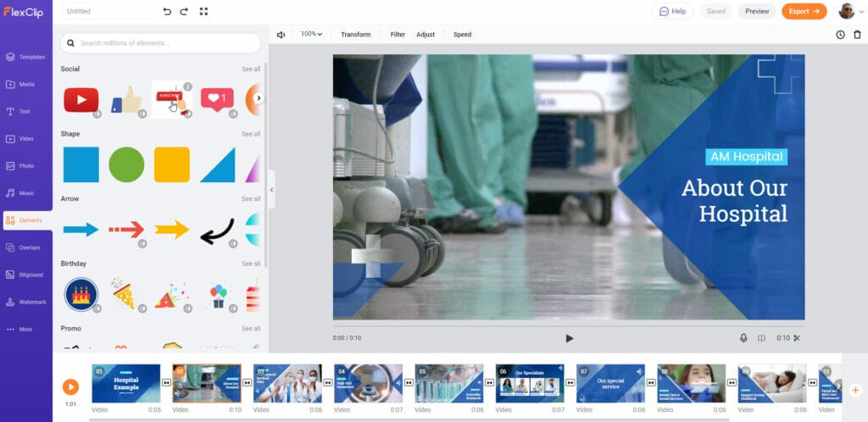Add the blue square shape
The width and height of the screenshot is (868, 422).
(x=81, y=164)
